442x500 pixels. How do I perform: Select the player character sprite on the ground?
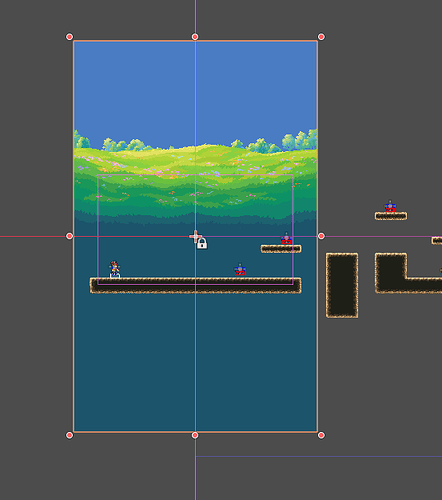click(x=115, y=269)
